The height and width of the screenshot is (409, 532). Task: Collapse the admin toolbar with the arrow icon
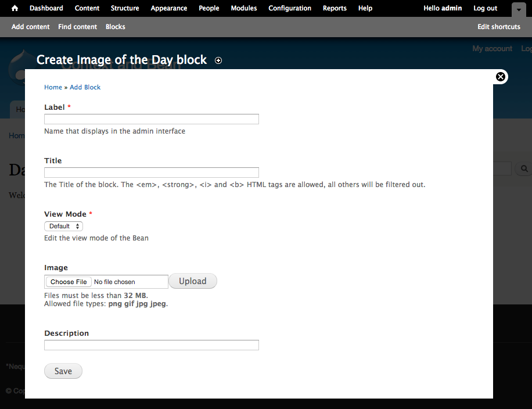(519, 9)
